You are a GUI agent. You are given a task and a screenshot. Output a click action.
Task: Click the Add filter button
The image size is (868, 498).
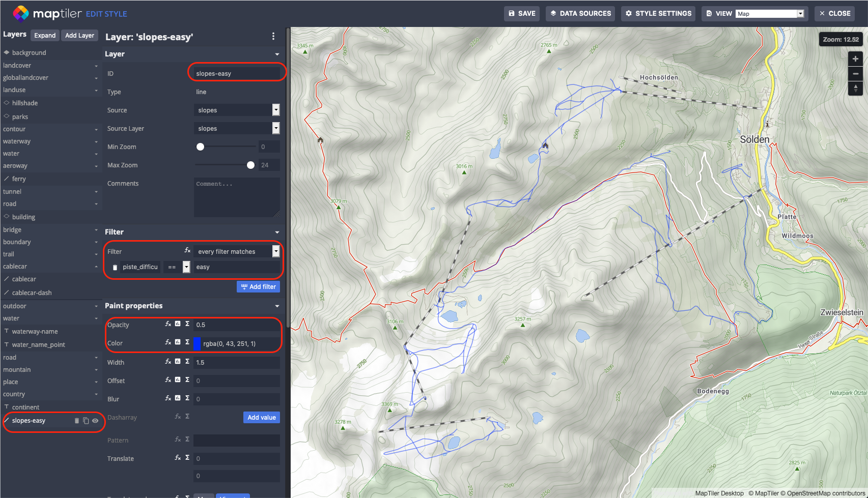258,287
